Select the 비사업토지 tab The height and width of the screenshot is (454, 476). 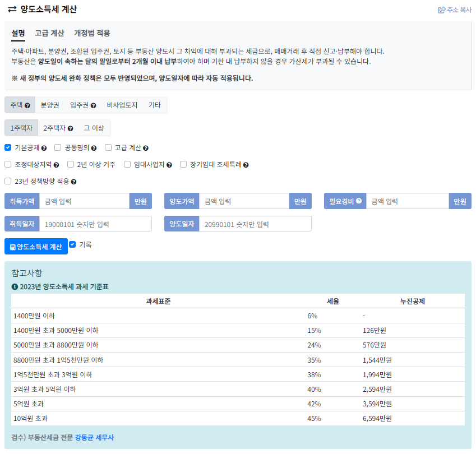(x=122, y=105)
